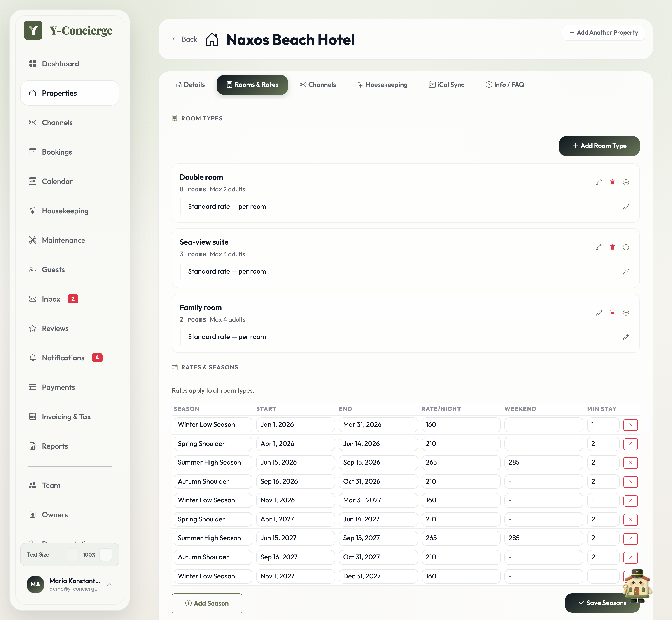Open the iCal Sync tab
This screenshot has height=620, width=672.
click(x=447, y=85)
